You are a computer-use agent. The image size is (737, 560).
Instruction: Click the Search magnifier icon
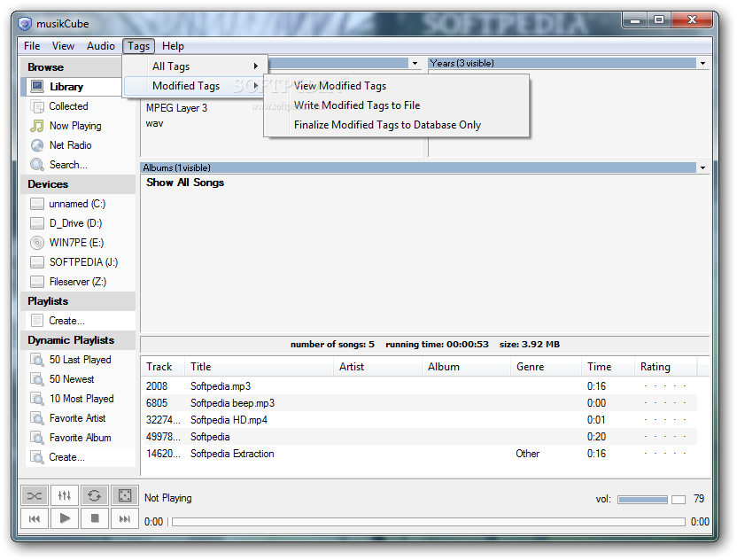point(36,165)
